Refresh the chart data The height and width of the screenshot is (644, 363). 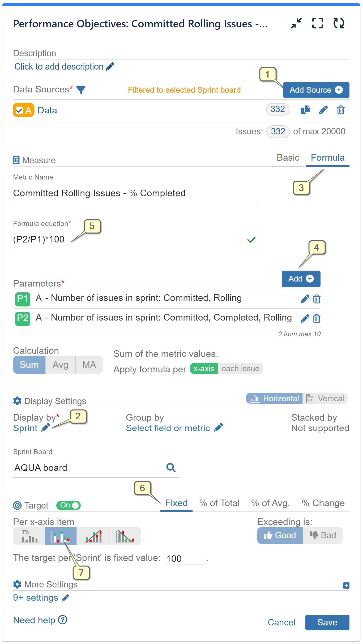(339, 23)
